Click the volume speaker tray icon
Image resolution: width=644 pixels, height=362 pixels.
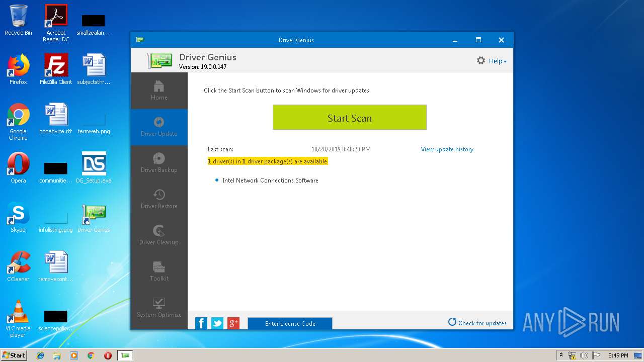(584, 355)
